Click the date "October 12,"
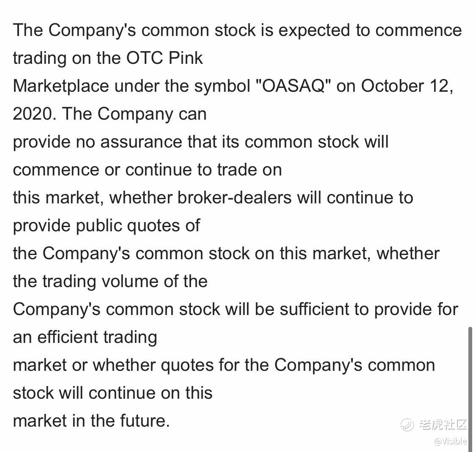 coord(407,86)
